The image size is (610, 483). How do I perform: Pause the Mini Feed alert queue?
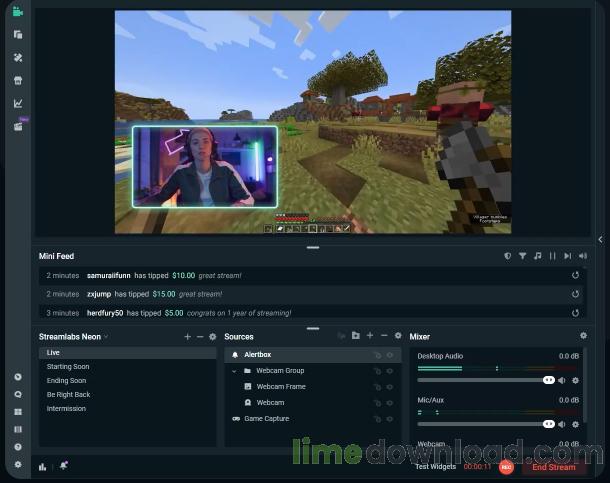point(552,256)
